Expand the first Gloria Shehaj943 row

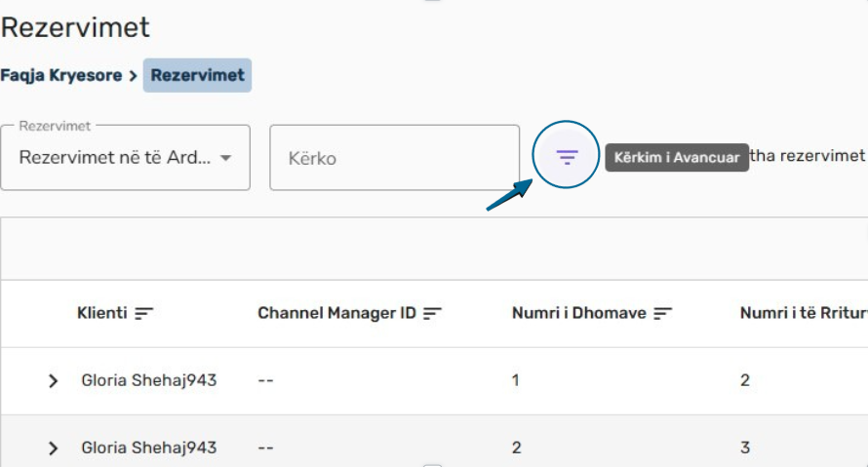(x=54, y=381)
